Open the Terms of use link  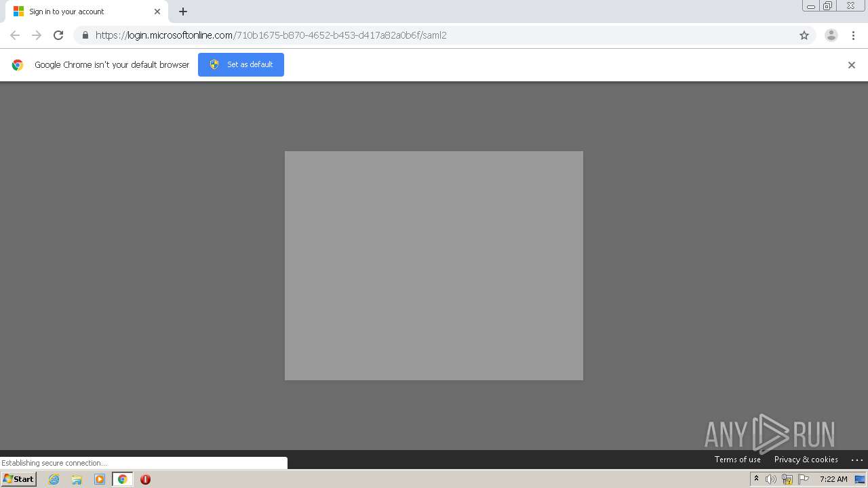(738, 460)
